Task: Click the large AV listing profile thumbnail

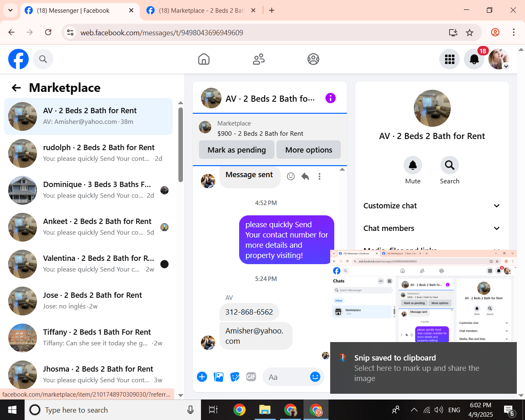Action: point(432,108)
